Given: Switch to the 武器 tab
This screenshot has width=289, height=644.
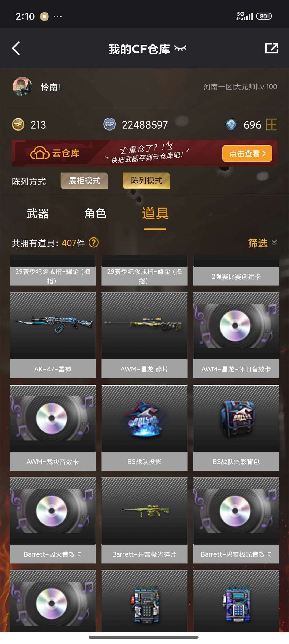Looking at the screenshot, I should (x=37, y=214).
